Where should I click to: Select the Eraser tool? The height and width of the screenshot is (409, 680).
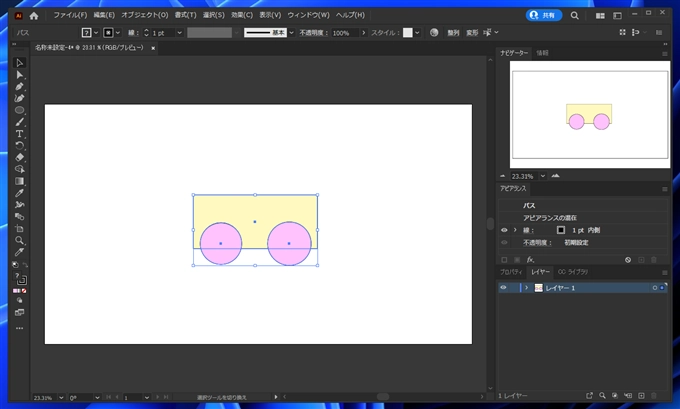19,157
